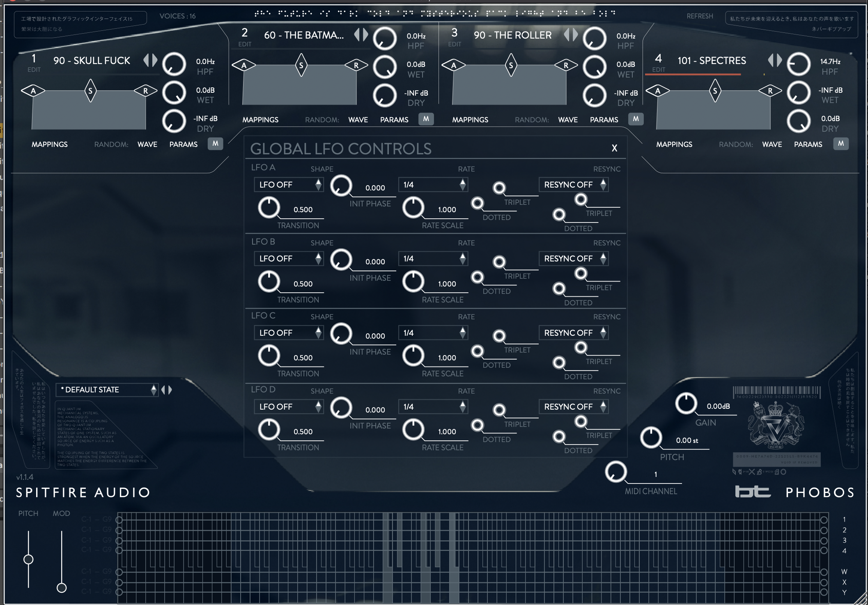Toggle LFO D resync DOTTED switch

pos(559,437)
